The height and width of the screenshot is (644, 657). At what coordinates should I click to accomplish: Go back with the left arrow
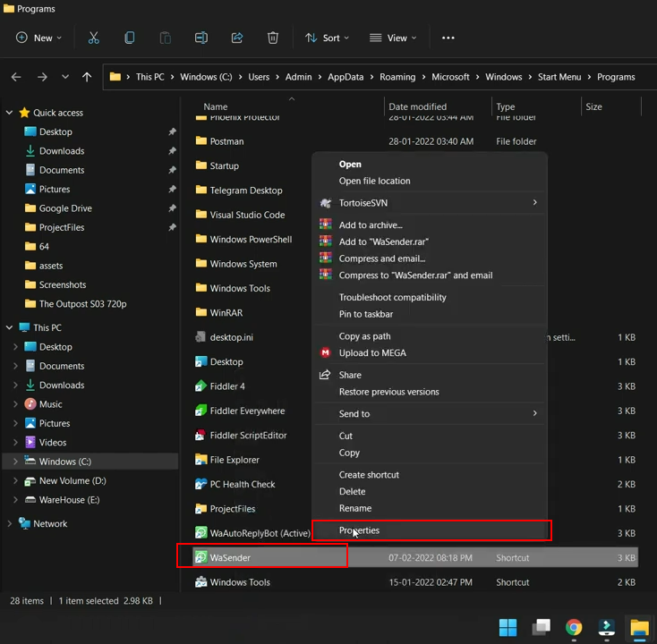16,77
